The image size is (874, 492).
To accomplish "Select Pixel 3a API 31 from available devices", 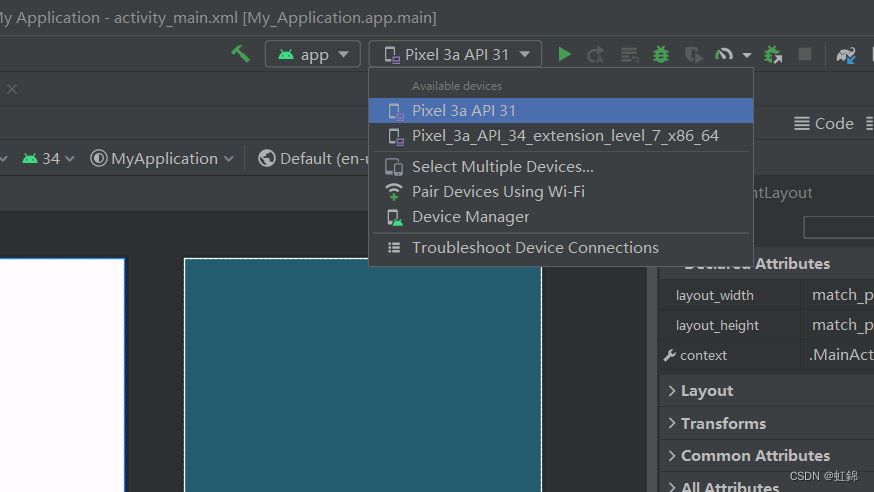I will (x=464, y=110).
